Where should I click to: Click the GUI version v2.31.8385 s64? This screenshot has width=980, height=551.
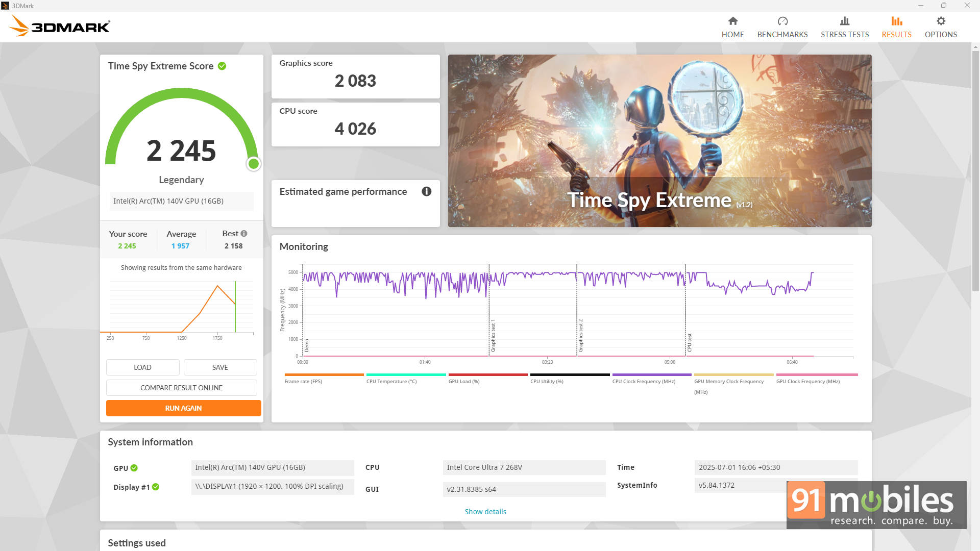524,489
